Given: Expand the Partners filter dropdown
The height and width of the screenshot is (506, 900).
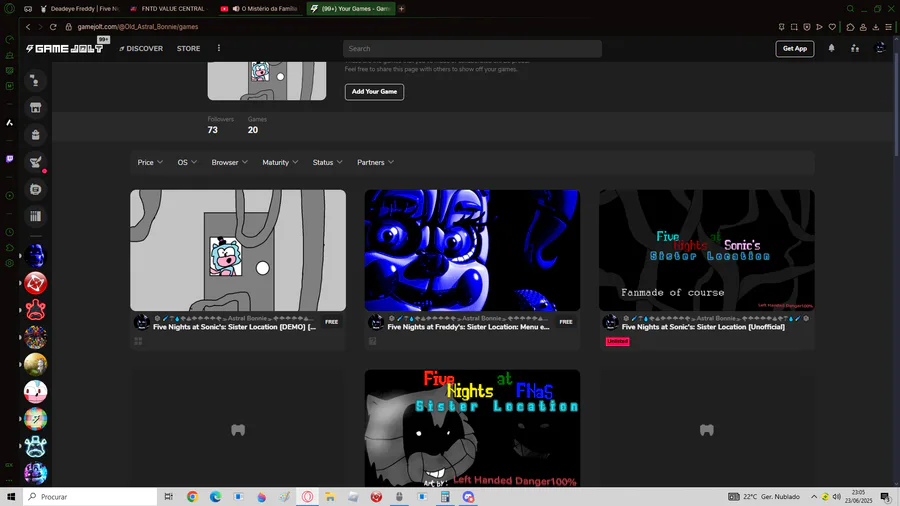Looking at the screenshot, I should [x=375, y=162].
